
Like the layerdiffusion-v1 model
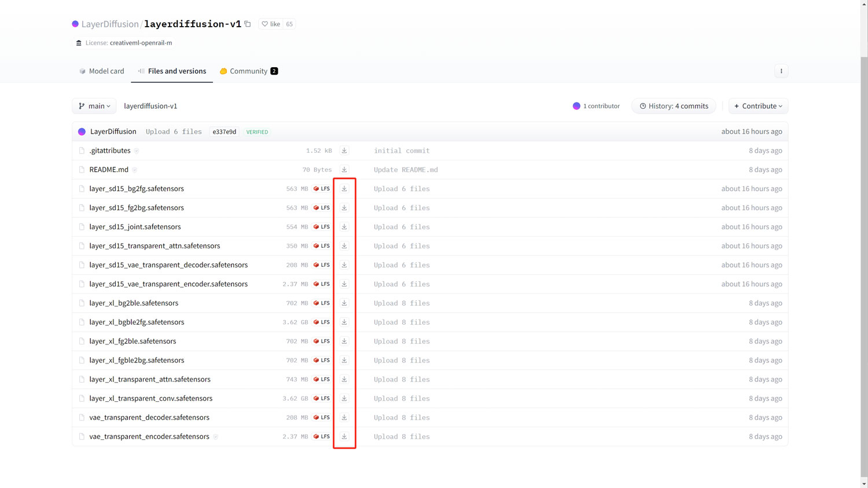click(271, 24)
